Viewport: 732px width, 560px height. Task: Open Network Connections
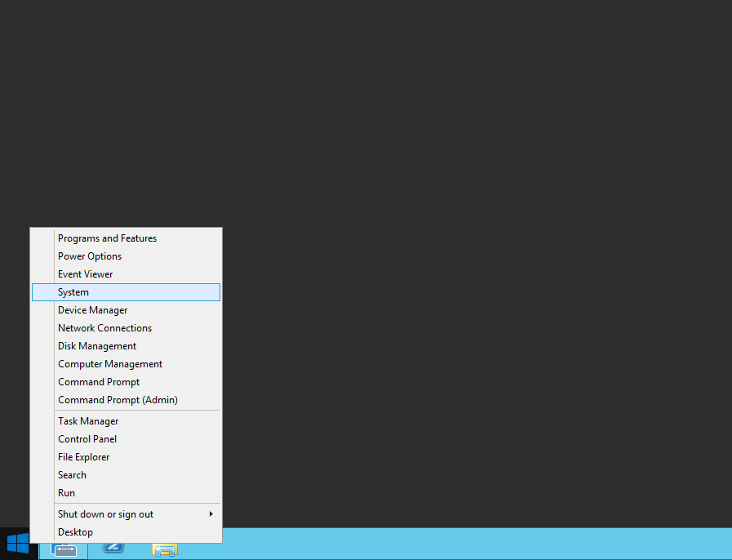[x=104, y=327]
